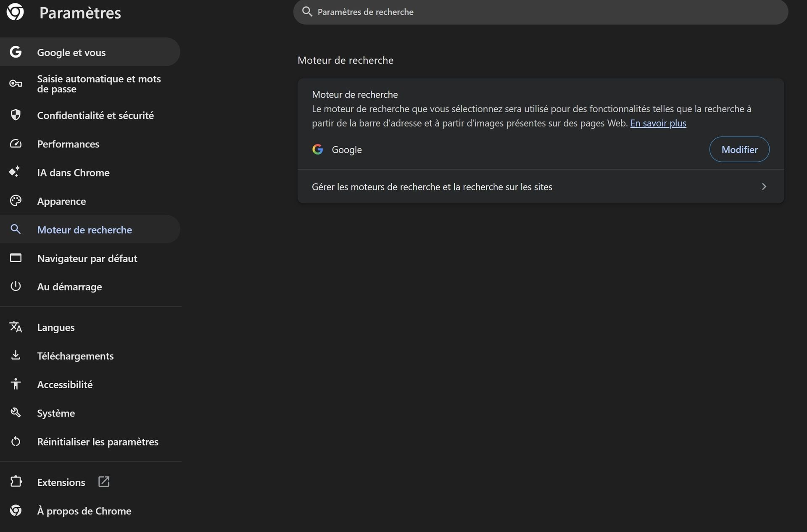Go to Téléchargements settings
807x532 pixels.
(90, 356)
